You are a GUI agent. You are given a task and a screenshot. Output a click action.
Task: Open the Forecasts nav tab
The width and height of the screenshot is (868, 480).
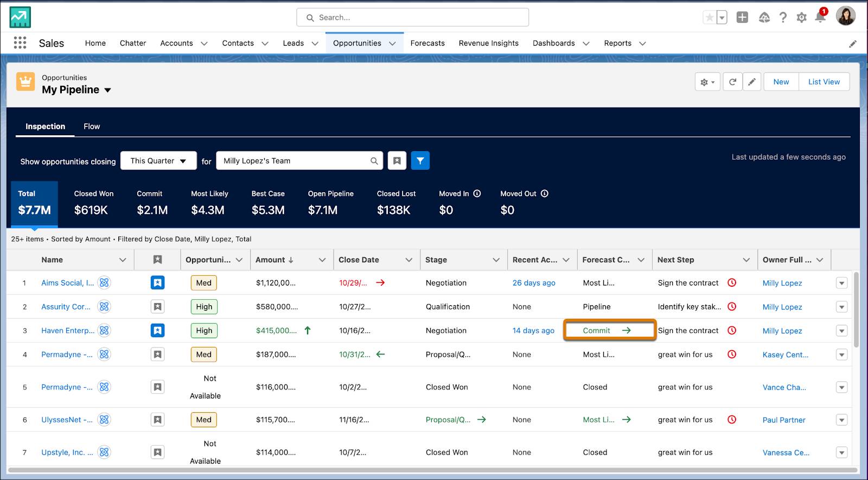pyautogui.click(x=427, y=43)
